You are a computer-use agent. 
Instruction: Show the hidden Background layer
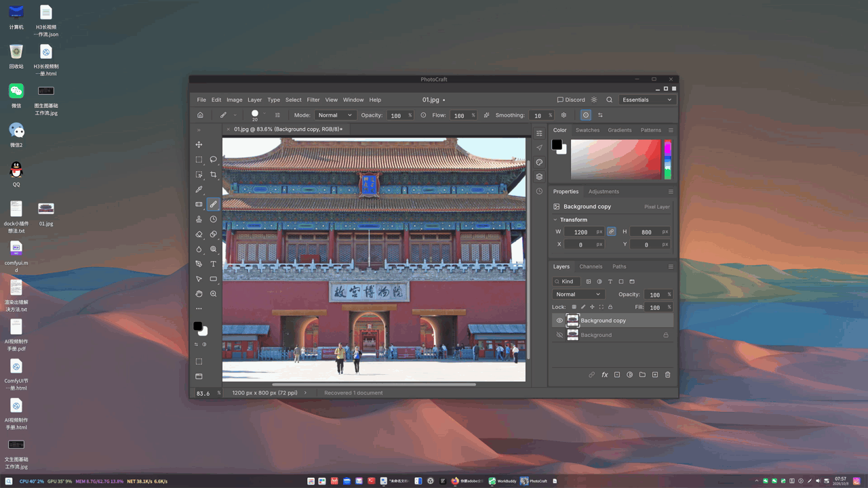point(559,335)
